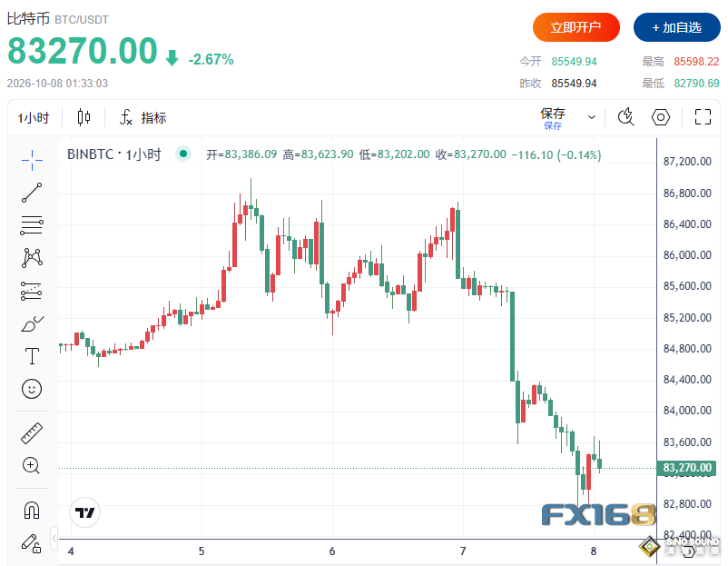728x566 pixels.
Task: Click the 保存 save menu item
Action: click(553, 117)
